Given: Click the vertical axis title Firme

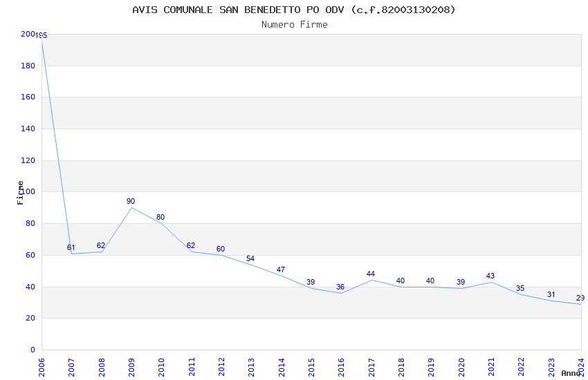Looking at the screenshot, I should coord(20,193).
